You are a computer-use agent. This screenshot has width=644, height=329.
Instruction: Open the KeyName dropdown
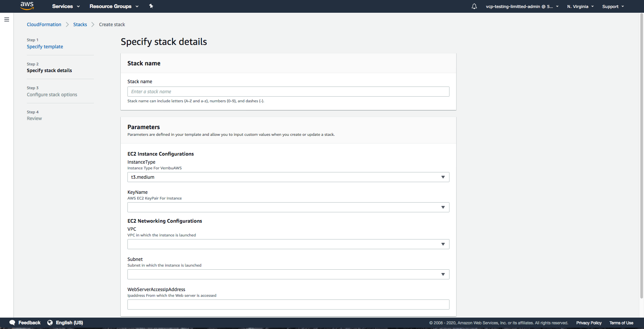click(288, 207)
